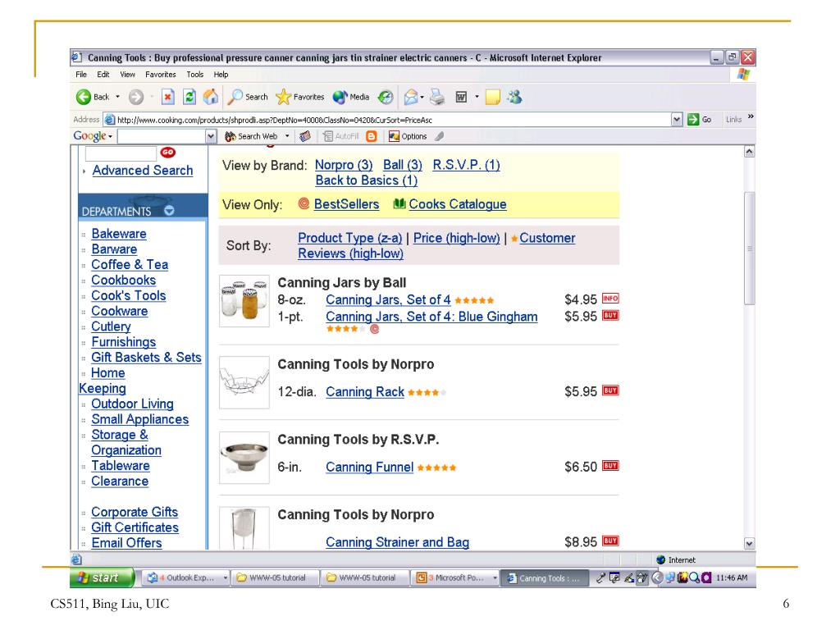
Task: Click the page scrollbar down arrow
Action: coord(750,543)
